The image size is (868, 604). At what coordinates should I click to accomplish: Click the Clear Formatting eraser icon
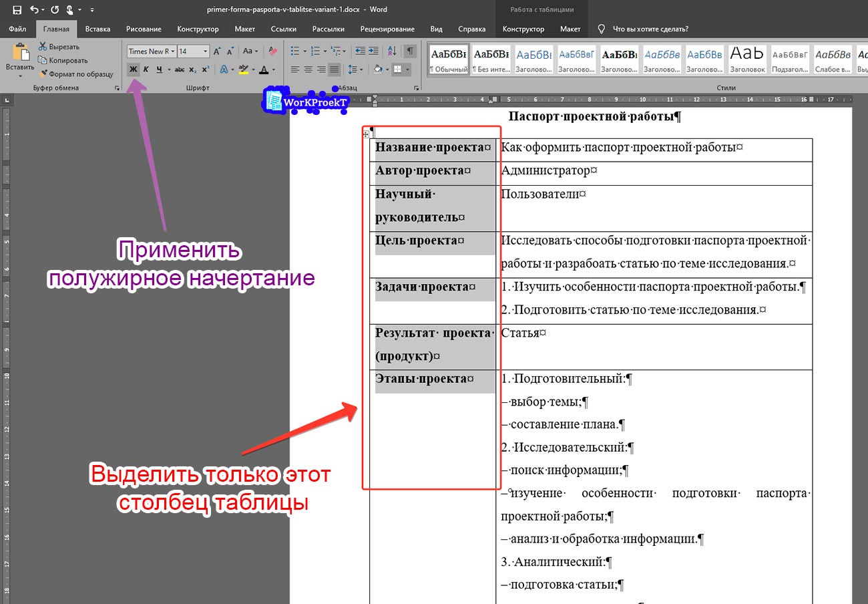[x=272, y=51]
